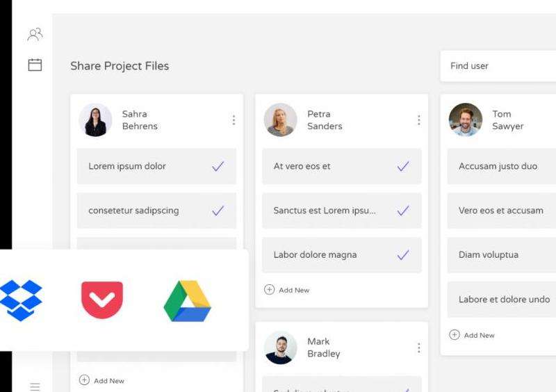The width and height of the screenshot is (556, 392).
Task: Select the Sanctus est Lorem ipsu... item text
Action: 325,211
